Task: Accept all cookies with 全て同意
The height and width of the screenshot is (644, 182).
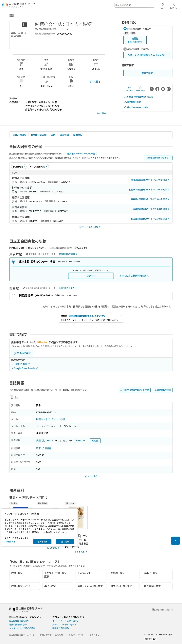Action: (x=65, y=542)
